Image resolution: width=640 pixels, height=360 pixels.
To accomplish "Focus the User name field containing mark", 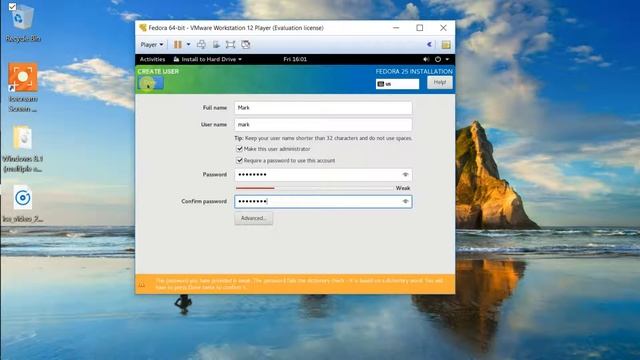I will click(x=323, y=124).
